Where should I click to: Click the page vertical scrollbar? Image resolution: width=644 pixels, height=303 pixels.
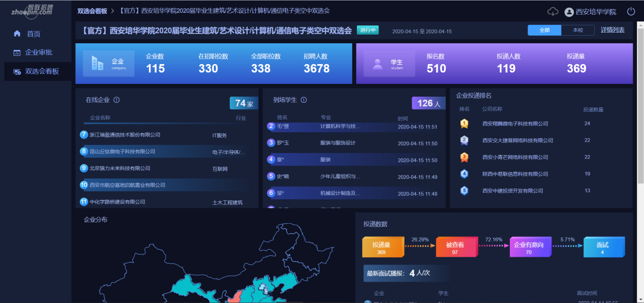click(x=640, y=102)
